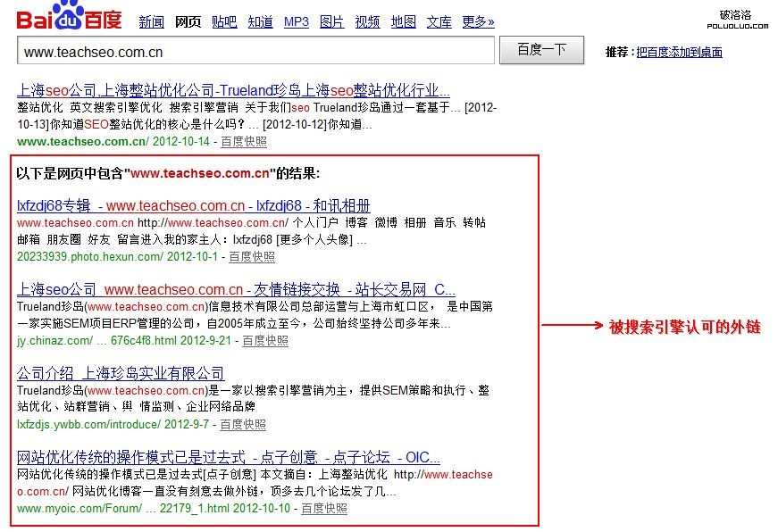Screen dimensions: 778x532
Task: Click the Baidu logo
Action: (x=69, y=19)
